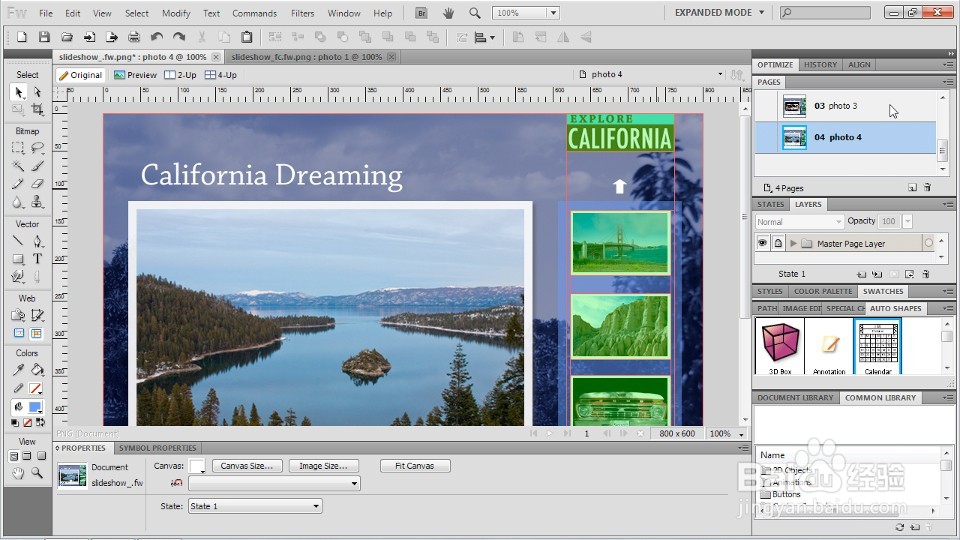The width and height of the screenshot is (960, 540).
Task: Select the Subselection tool
Action: pos(37,92)
